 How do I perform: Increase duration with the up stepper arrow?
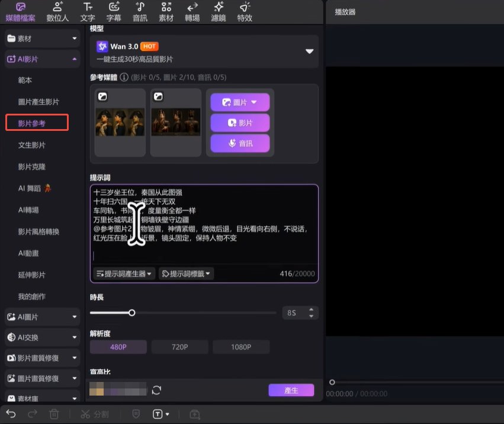(311, 309)
